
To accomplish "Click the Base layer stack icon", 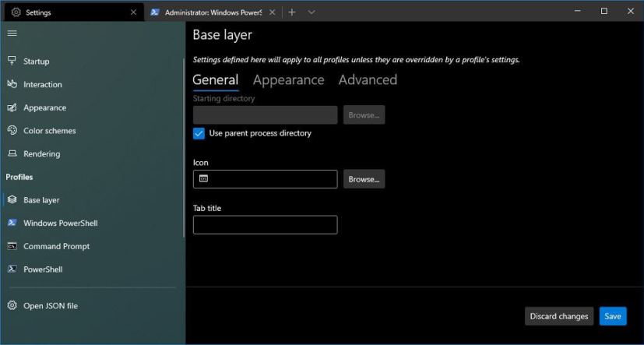I will point(12,200).
